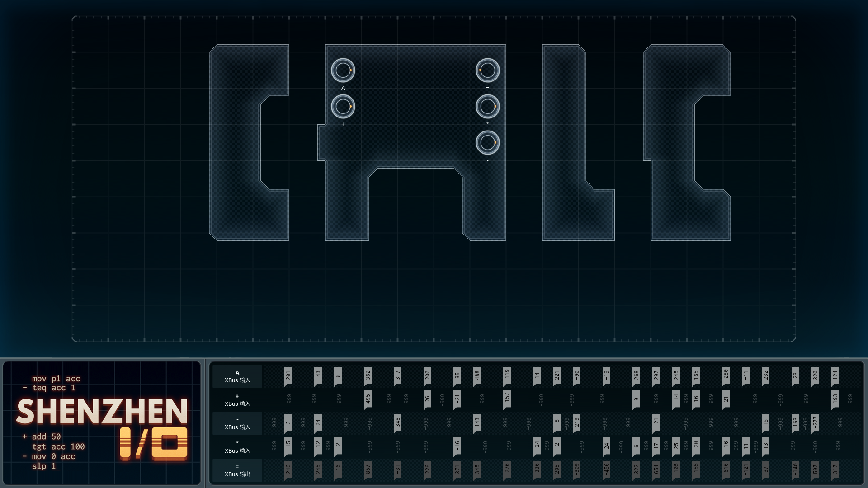Click value -277 in the - row

pos(816,422)
